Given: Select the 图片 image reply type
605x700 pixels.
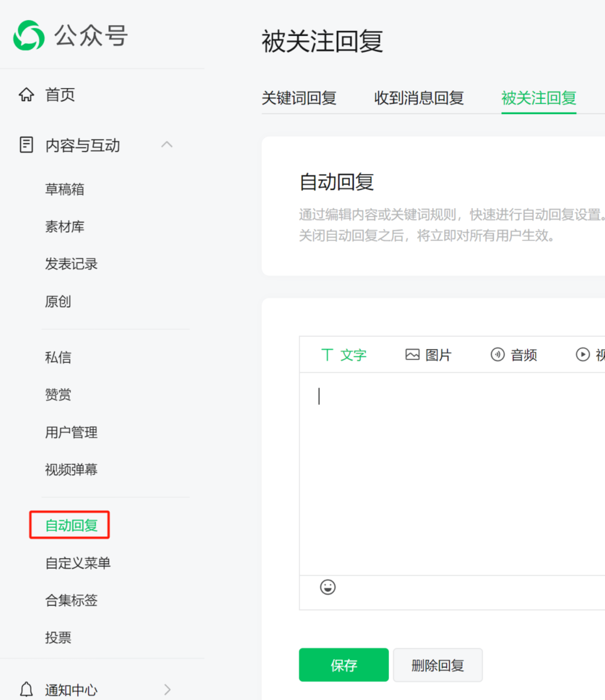Looking at the screenshot, I should [428, 355].
